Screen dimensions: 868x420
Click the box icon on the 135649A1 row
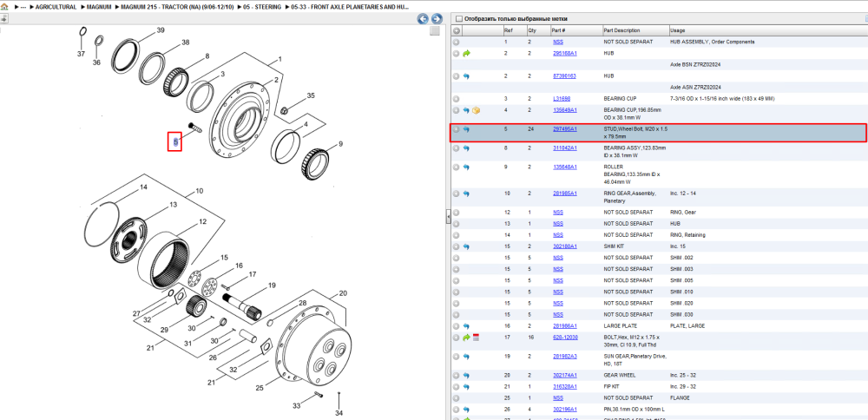[x=476, y=110]
